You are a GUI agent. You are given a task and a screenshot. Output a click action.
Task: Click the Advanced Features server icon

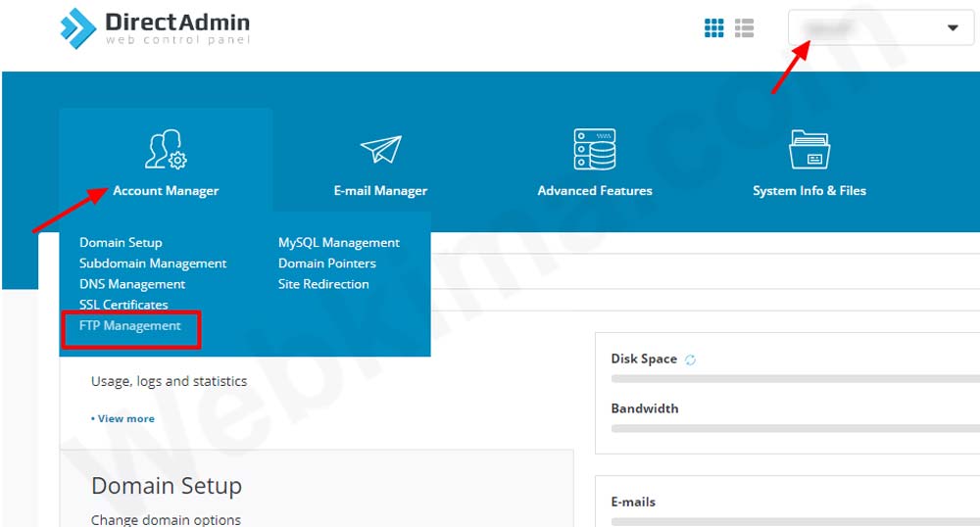tap(595, 149)
